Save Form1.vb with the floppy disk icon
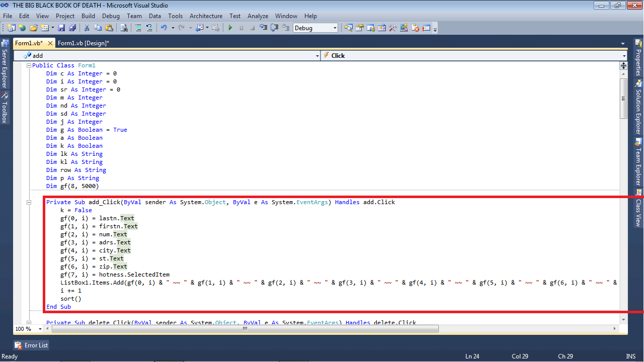Screen dimensions: 644x362 (x=61, y=28)
